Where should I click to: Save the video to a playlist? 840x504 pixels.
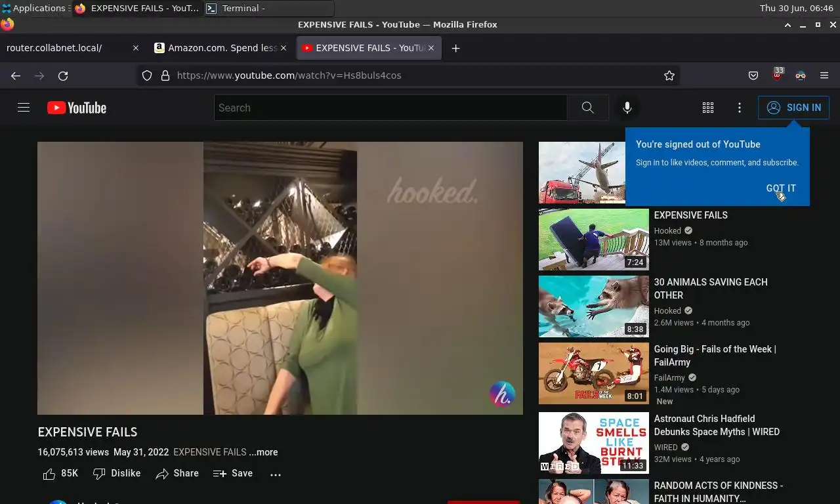click(x=233, y=473)
